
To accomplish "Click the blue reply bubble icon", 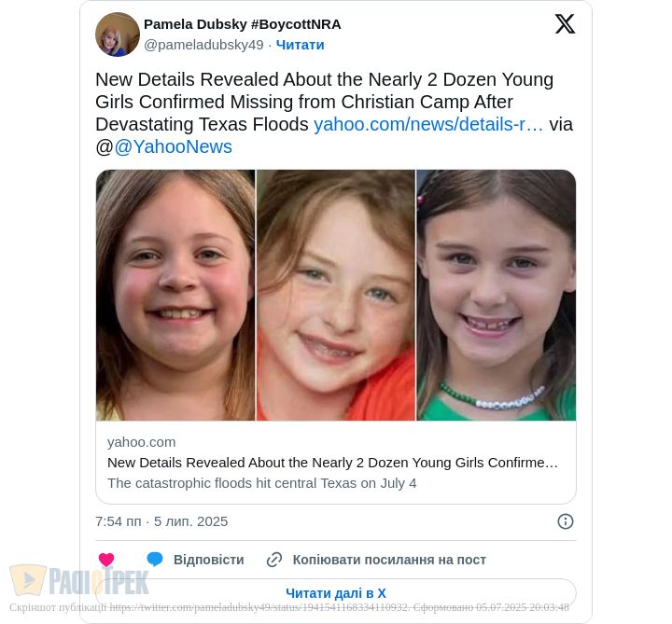I will point(155,560).
